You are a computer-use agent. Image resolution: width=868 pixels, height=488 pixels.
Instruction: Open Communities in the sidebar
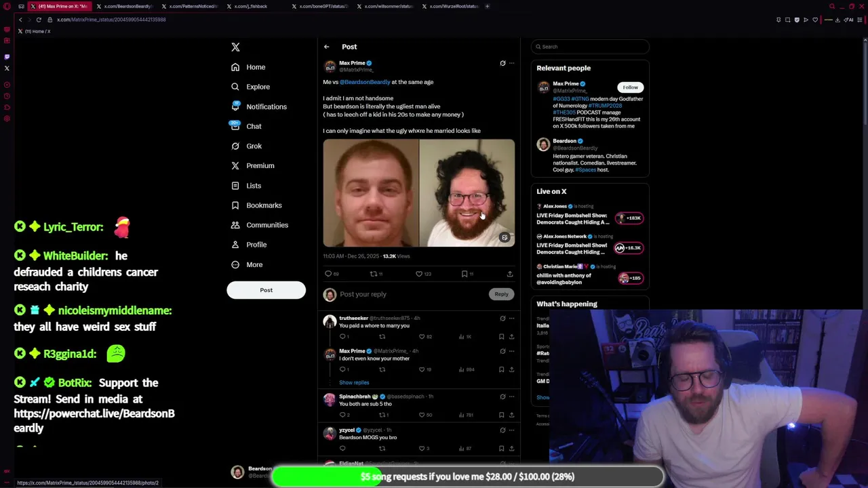click(x=259, y=224)
